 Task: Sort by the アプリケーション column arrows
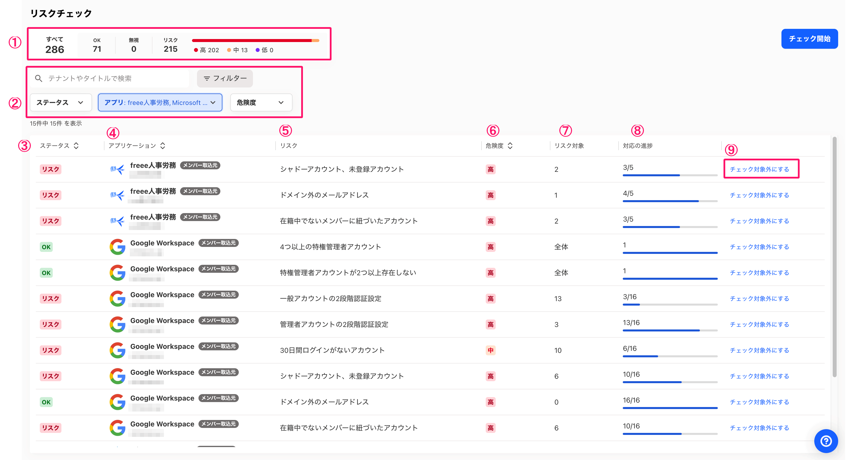[x=163, y=145]
